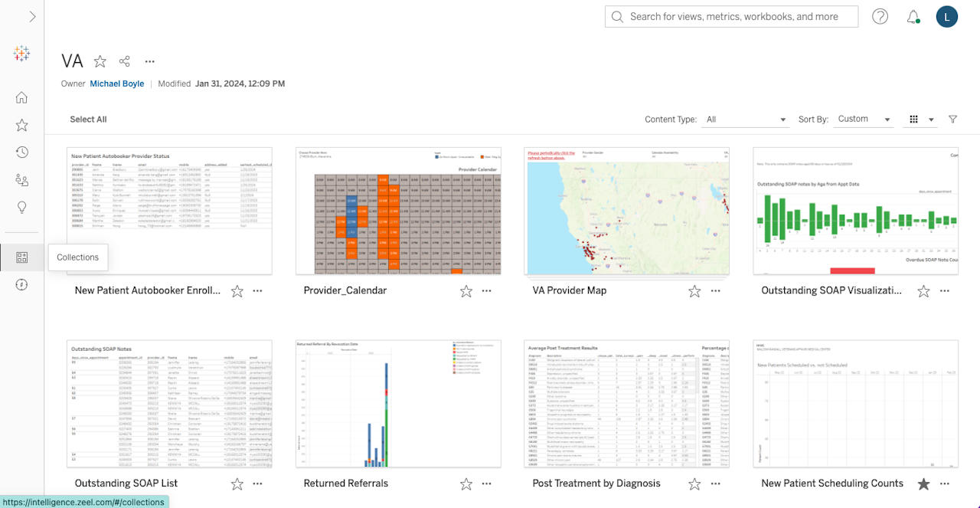This screenshot has width=980, height=508.
Task: Open owner Michael Boyle's profile
Action: [x=117, y=84]
